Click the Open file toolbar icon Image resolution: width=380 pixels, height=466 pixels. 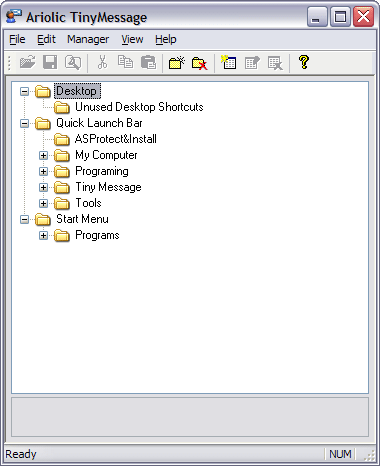(x=27, y=62)
